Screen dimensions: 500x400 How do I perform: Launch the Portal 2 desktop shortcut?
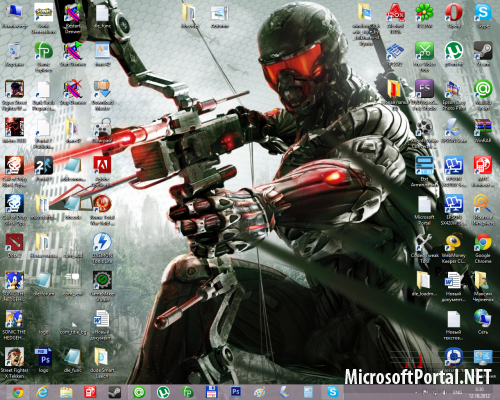pyautogui.click(x=44, y=167)
